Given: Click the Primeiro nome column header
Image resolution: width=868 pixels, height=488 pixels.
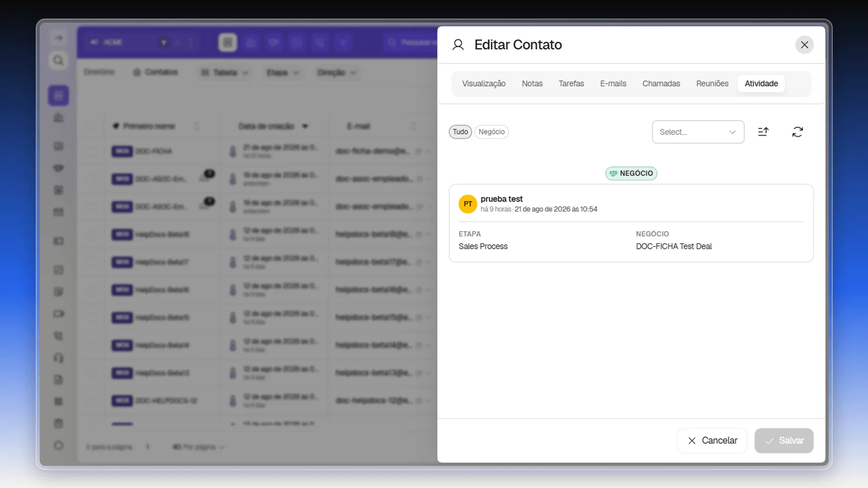Looking at the screenshot, I should pos(149,126).
